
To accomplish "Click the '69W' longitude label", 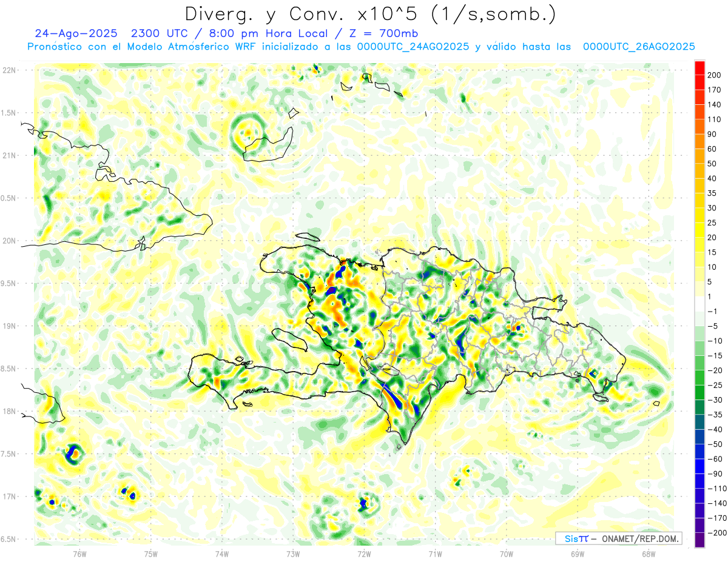I will pyautogui.click(x=577, y=554).
